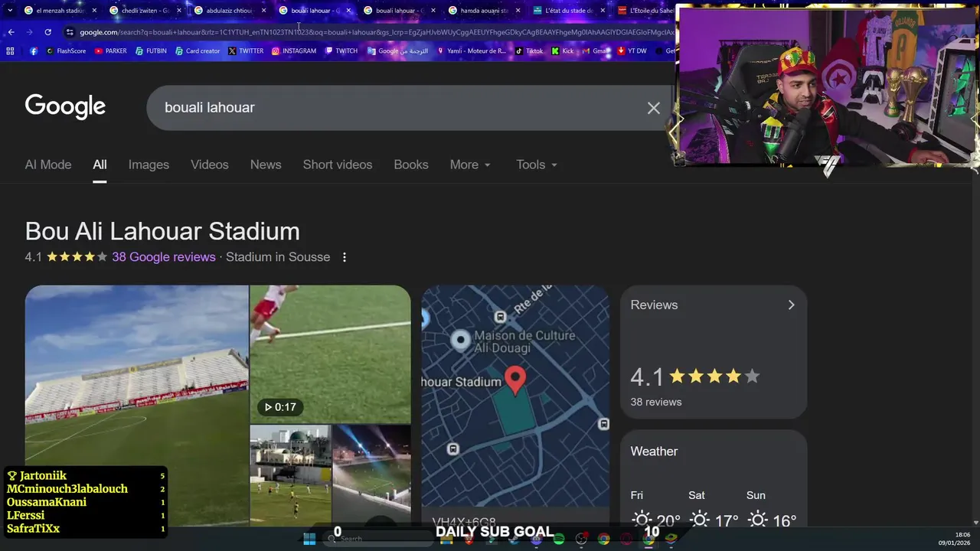Open the TWITTER bookmark
This screenshot has width=980, height=551.
(246, 51)
